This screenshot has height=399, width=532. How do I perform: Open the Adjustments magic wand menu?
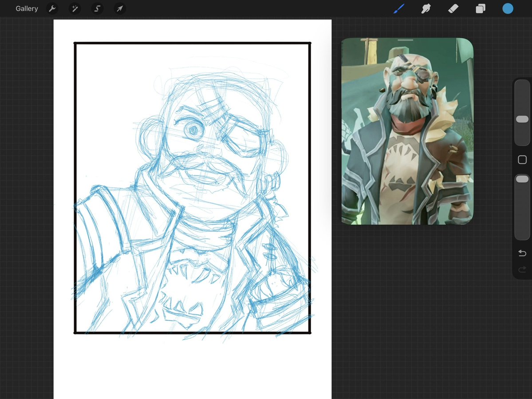[x=75, y=8]
